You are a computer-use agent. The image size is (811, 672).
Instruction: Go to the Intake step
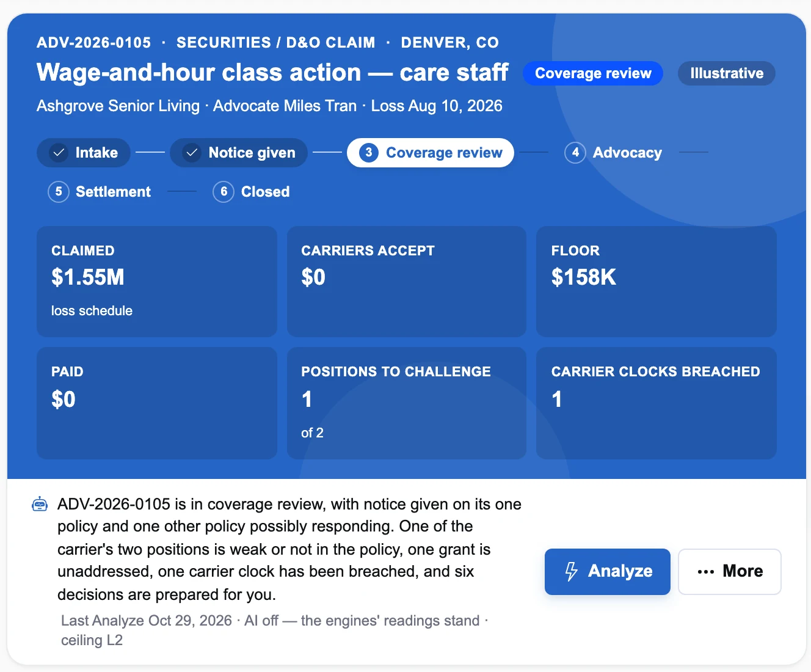point(84,153)
